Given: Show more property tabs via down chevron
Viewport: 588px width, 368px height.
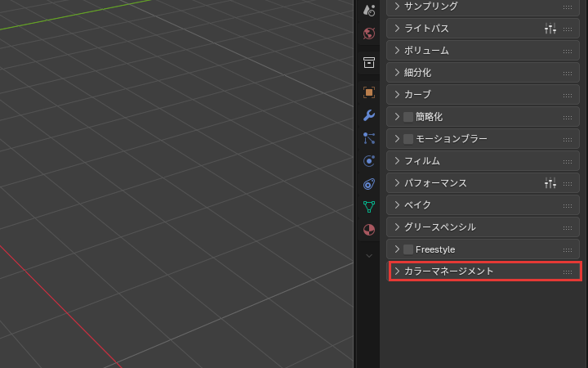Looking at the screenshot, I should click(x=369, y=256).
